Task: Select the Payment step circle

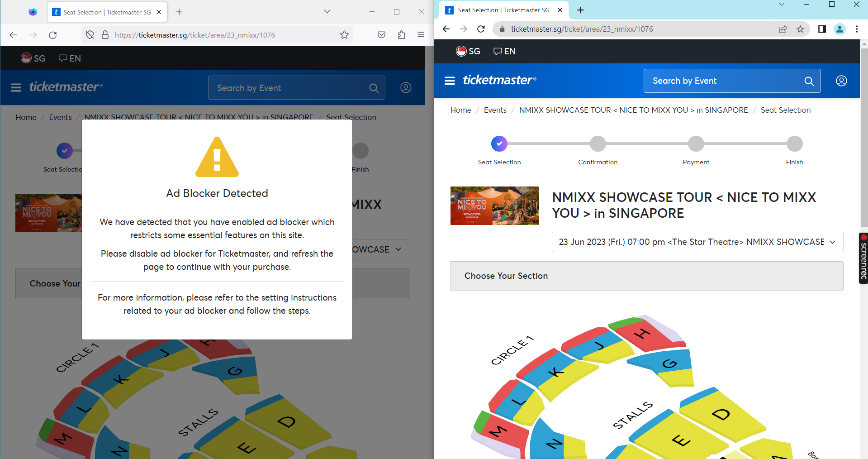Action: [696, 143]
